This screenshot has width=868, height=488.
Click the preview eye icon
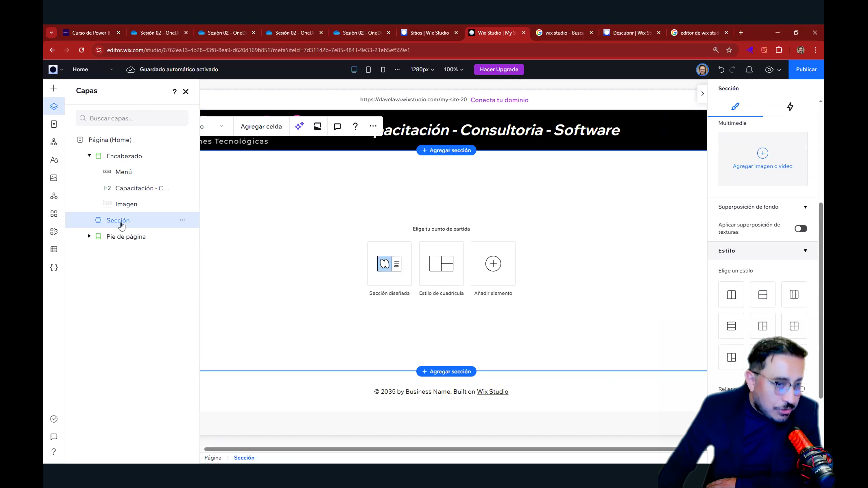pos(769,69)
